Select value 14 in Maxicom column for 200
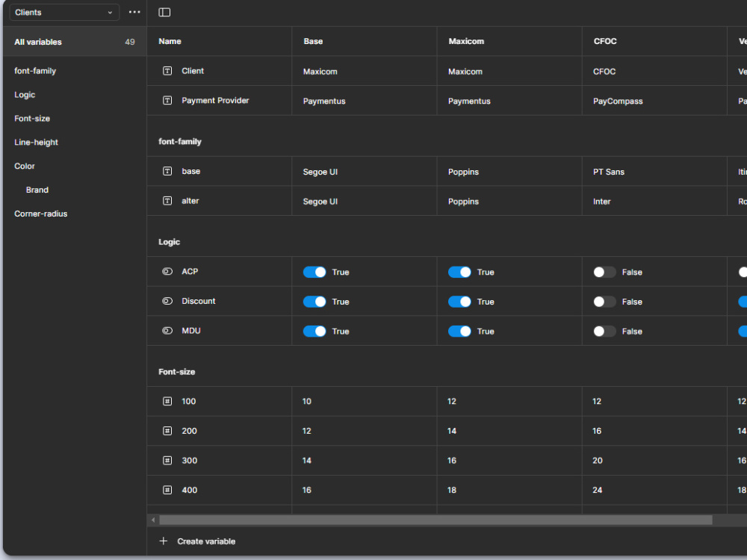The image size is (747, 560). (x=452, y=431)
